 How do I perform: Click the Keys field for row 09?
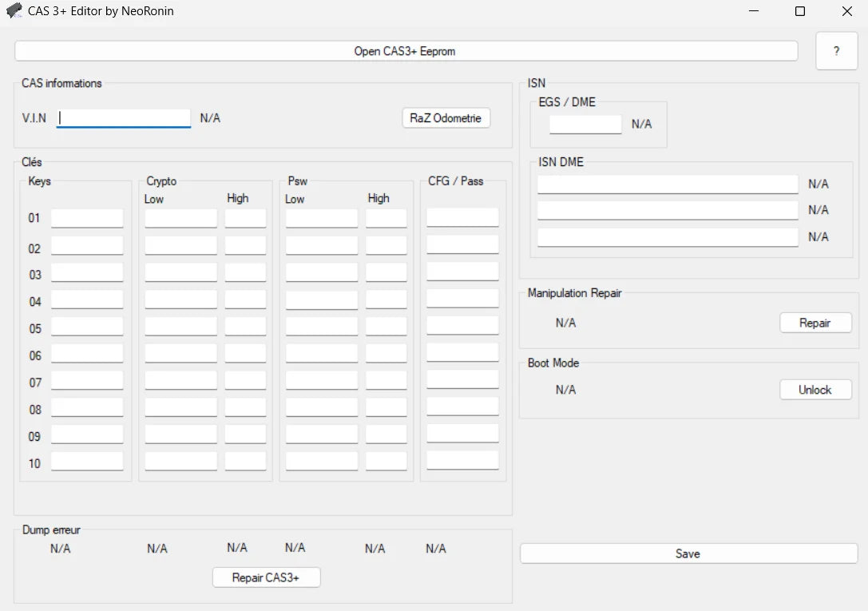(x=87, y=434)
